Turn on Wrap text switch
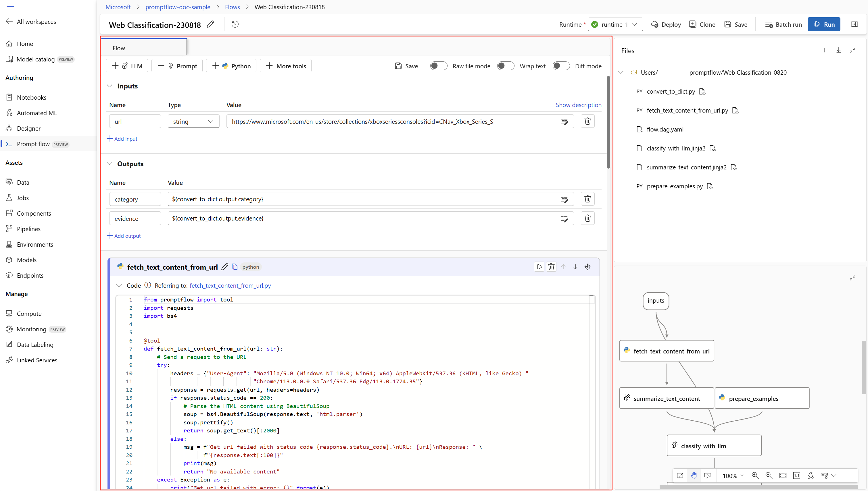Image resolution: width=868 pixels, height=491 pixels. point(506,66)
